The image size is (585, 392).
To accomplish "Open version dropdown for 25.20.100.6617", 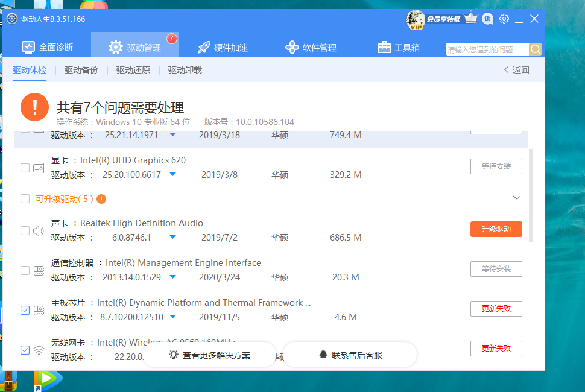I will pos(172,174).
